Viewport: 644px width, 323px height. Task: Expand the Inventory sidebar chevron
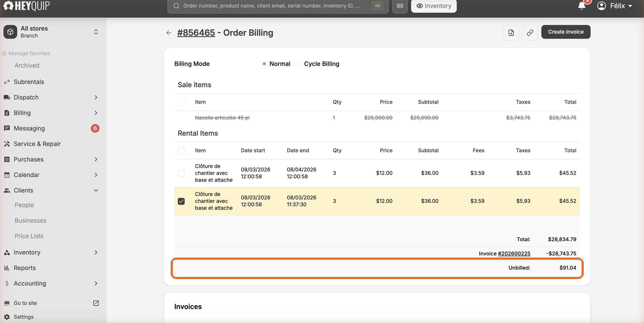coord(96,252)
